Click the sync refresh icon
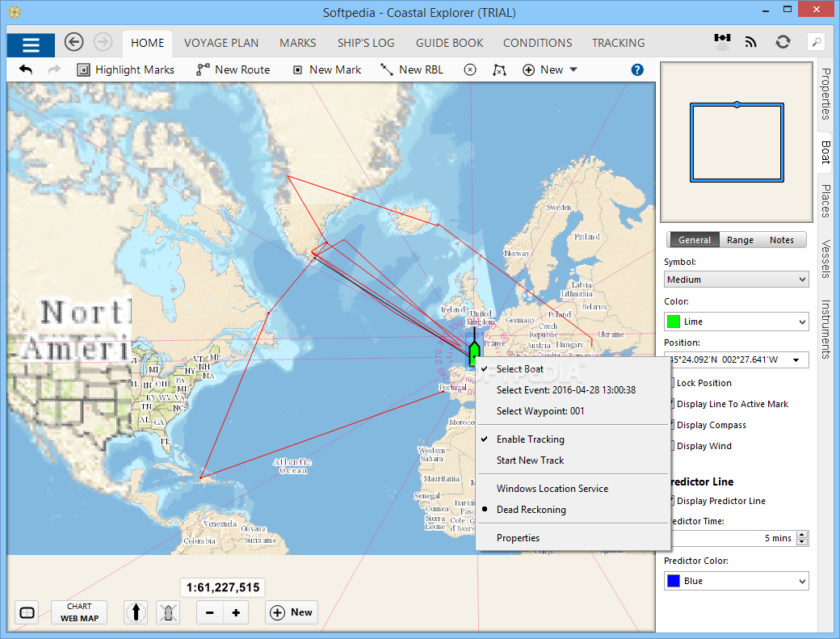The width and height of the screenshot is (840, 639). 783,42
